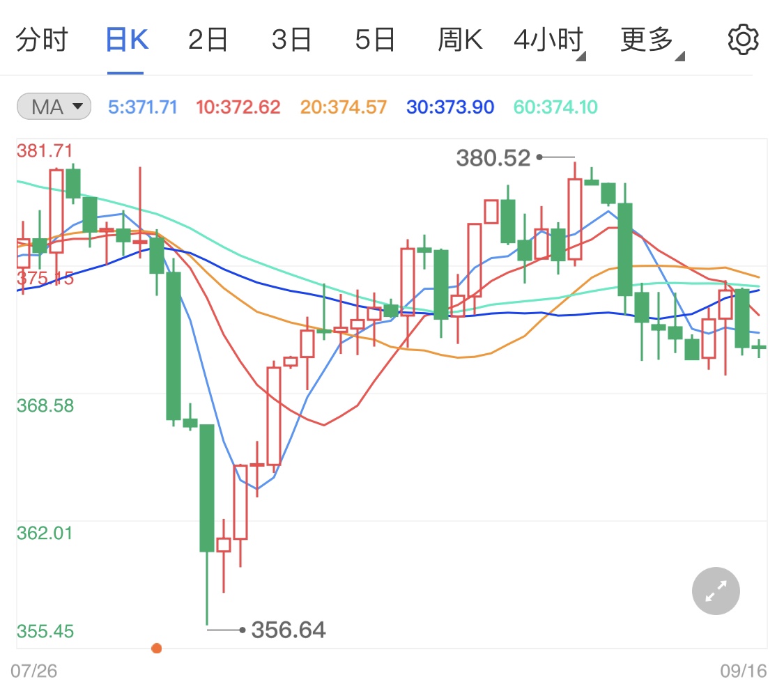Open the 4小时 interval dropdown
The height and width of the screenshot is (691, 784).
[x=549, y=40]
